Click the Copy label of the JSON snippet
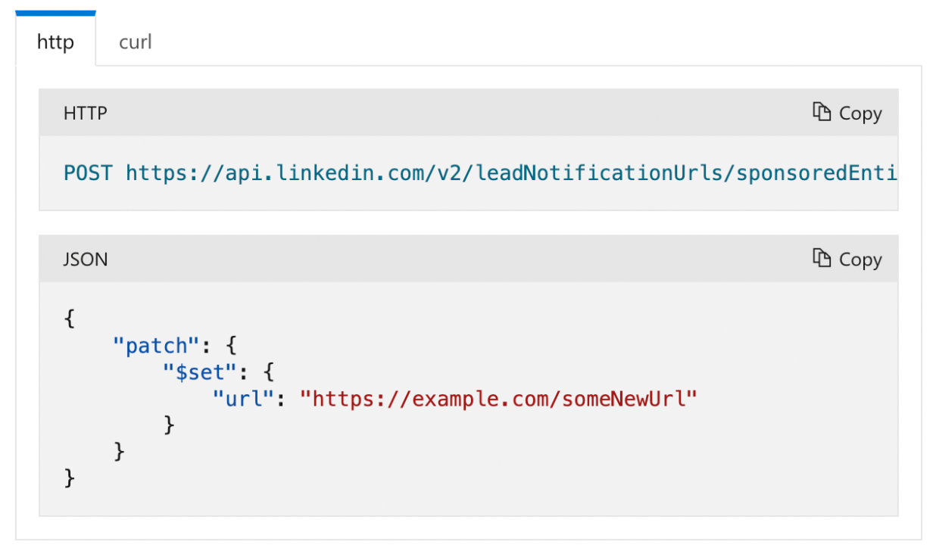The width and height of the screenshot is (936, 560). coord(860,260)
